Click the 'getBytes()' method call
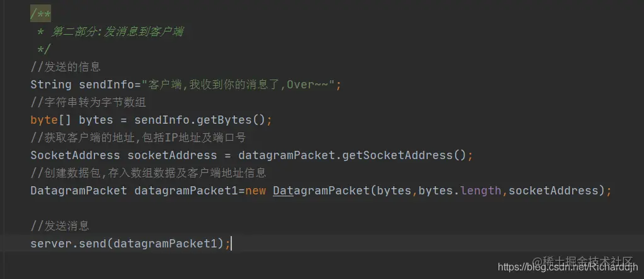This screenshot has width=644, height=279. [x=231, y=120]
